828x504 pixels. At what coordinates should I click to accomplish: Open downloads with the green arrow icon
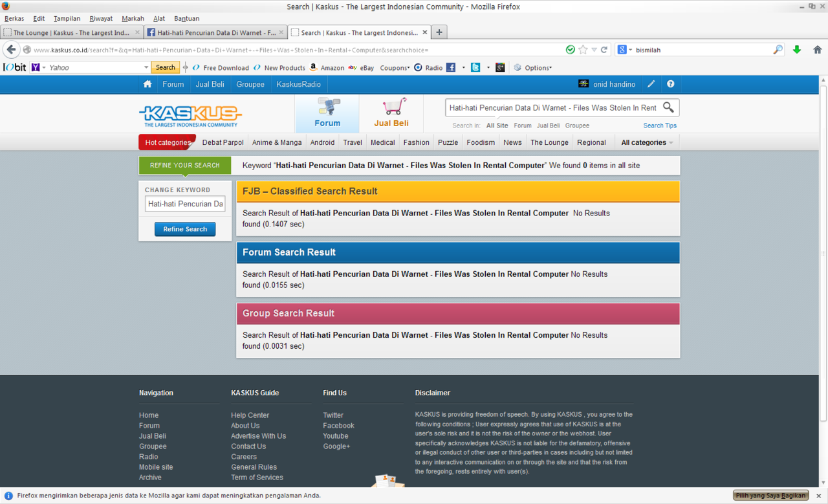[797, 50]
